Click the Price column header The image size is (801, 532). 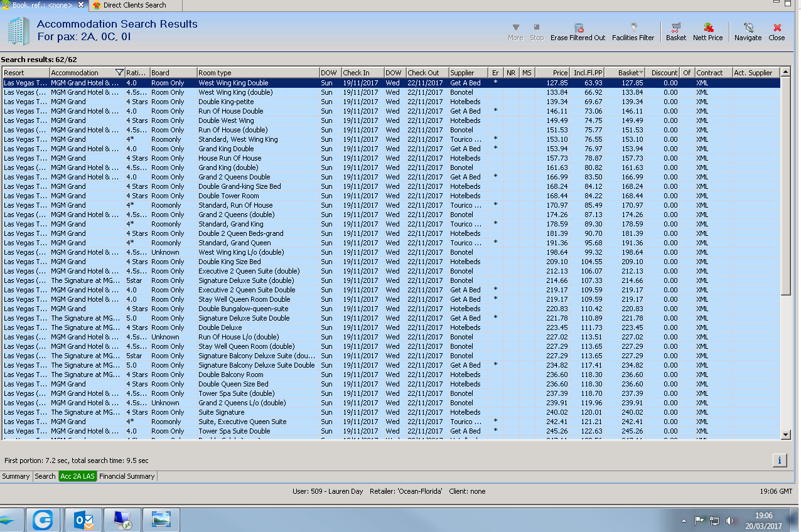click(552, 73)
